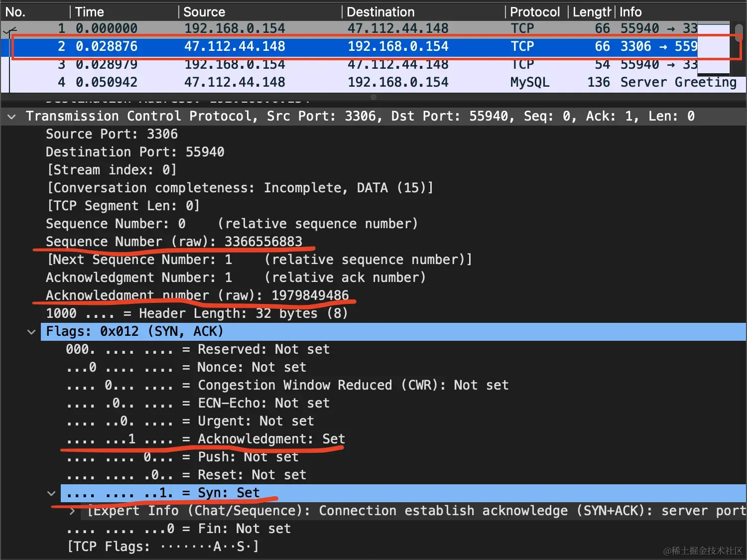Select Acknowledgment Number: 1 relative line
The image size is (747, 560).
point(236,278)
